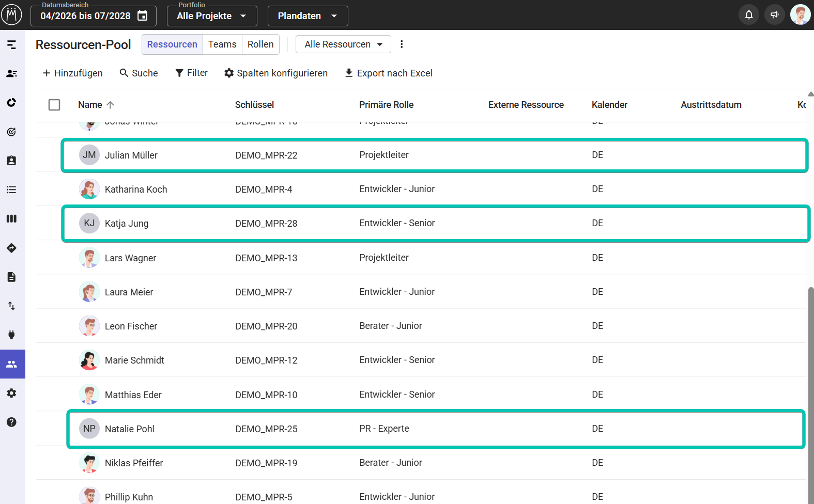Click the Ressourcen-Pool page title
The image size is (814, 504).
pyautogui.click(x=83, y=45)
